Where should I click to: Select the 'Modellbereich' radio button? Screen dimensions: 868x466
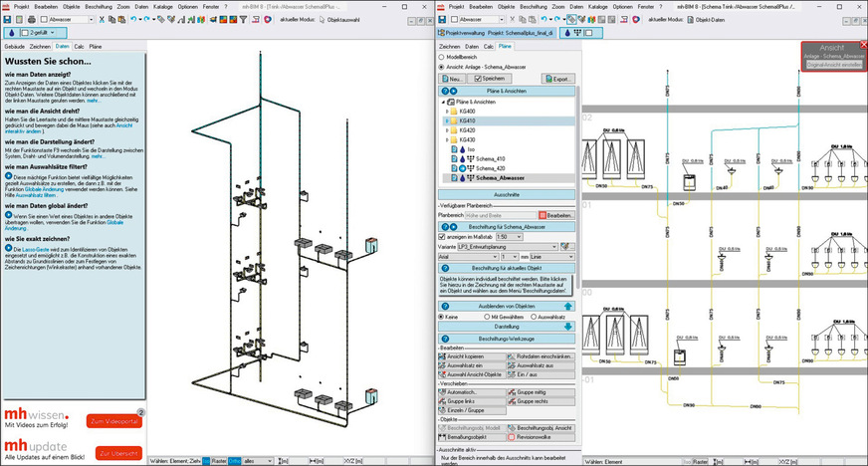pyautogui.click(x=442, y=57)
